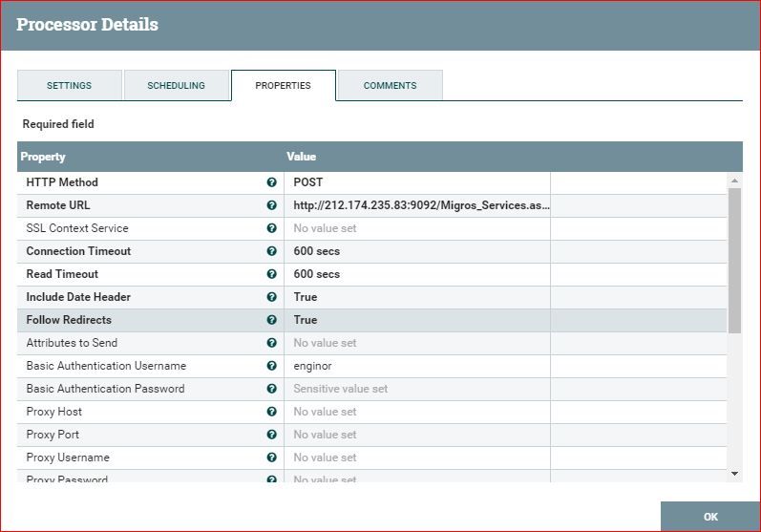Select the Proxy Host property name
This screenshot has height=532, width=761.
(x=53, y=412)
